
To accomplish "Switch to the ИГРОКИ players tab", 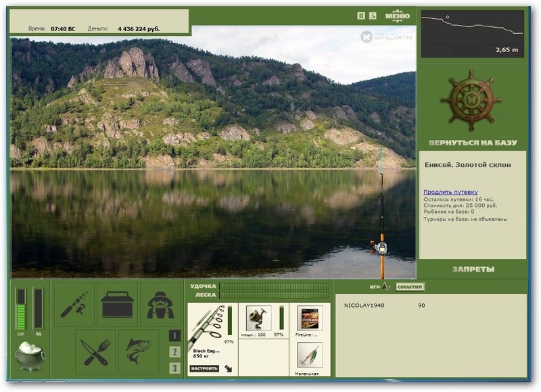I will coord(375,287).
